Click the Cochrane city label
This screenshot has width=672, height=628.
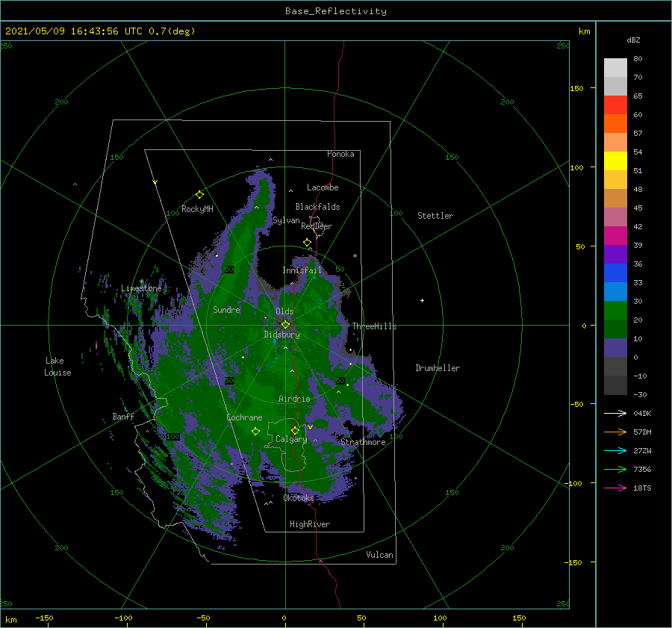[x=244, y=417]
